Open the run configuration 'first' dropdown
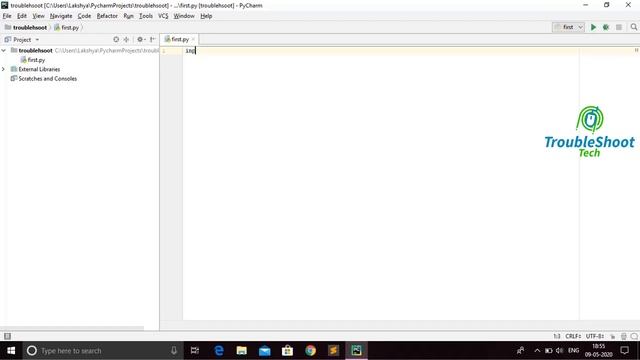The width and height of the screenshot is (640, 360). (x=569, y=27)
